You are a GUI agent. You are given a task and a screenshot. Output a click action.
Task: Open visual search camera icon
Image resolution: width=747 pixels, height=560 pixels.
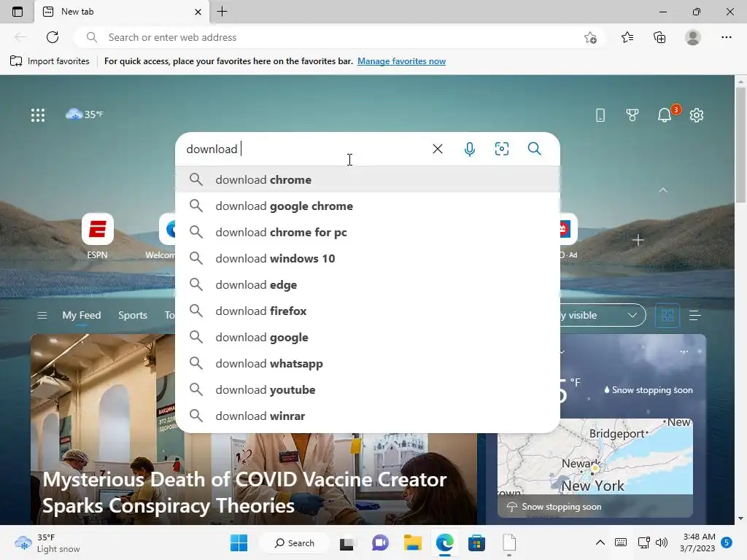(x=502, y=149)
